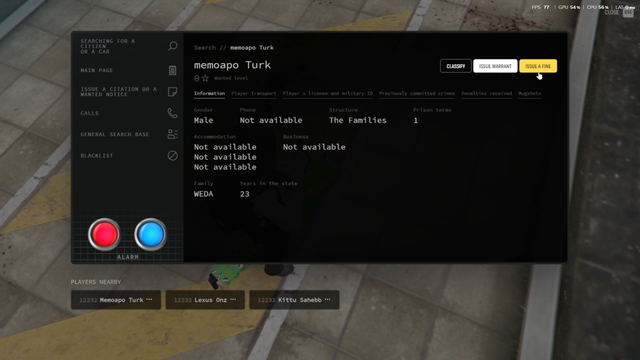The height and width of the screenshot is (360, 640).
Task: Select nearby player Lexus Onz
Action: (x=205, y=300)
